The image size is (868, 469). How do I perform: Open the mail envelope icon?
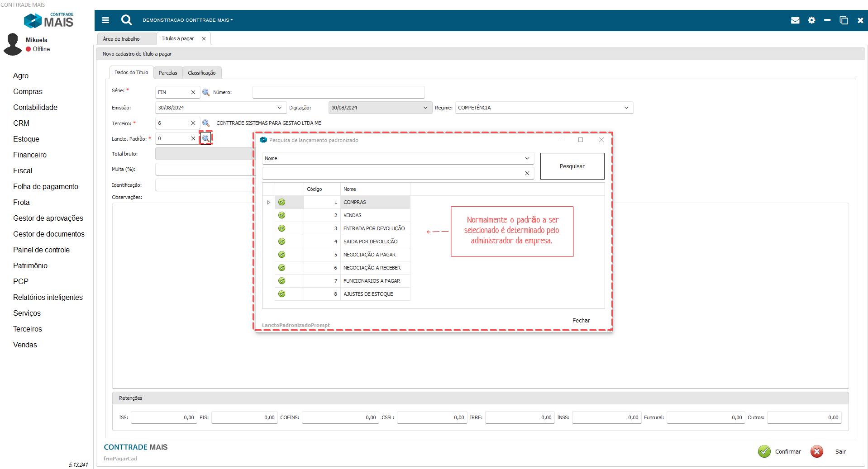[795, 20]
